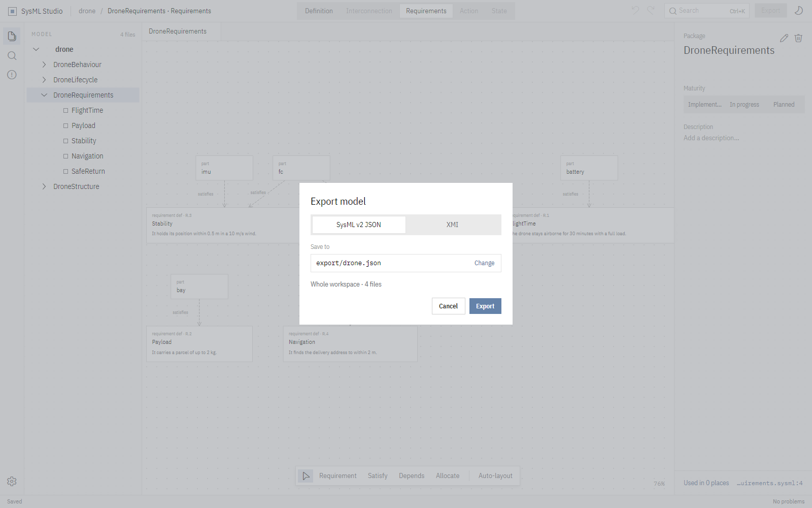Click the pencil edit icon for package
This screenshot has width=812, height=508.
pyautogui.click(x=784, y=38)
